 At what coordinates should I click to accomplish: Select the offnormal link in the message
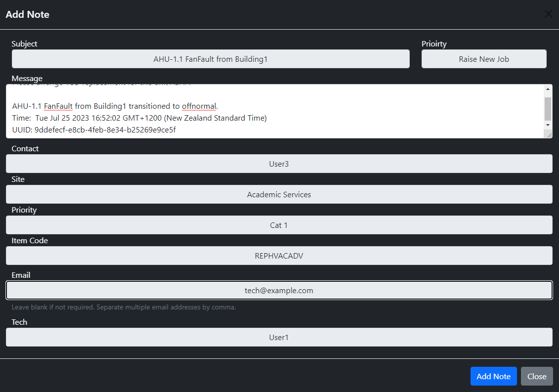click(x=199, y=105)
